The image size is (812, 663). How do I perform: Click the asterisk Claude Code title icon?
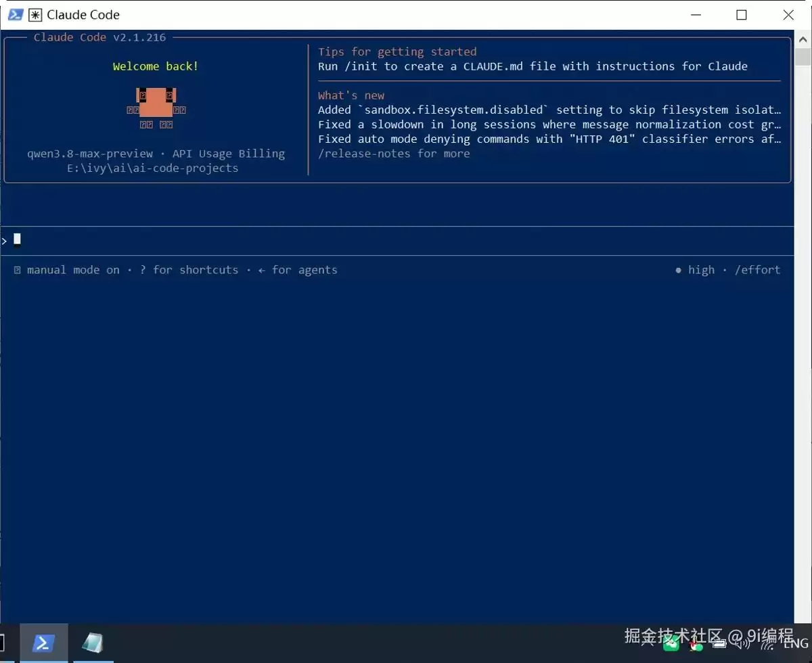(x=35, y=14)
